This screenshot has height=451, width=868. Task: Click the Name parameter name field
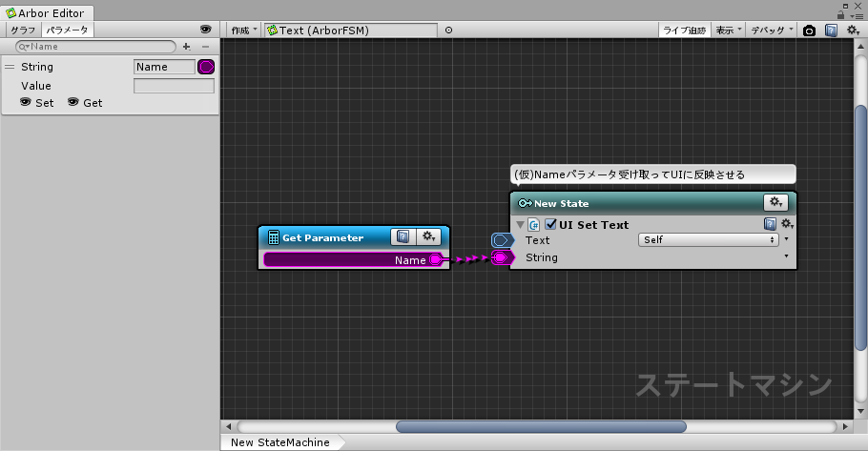[x=163, y=67]
